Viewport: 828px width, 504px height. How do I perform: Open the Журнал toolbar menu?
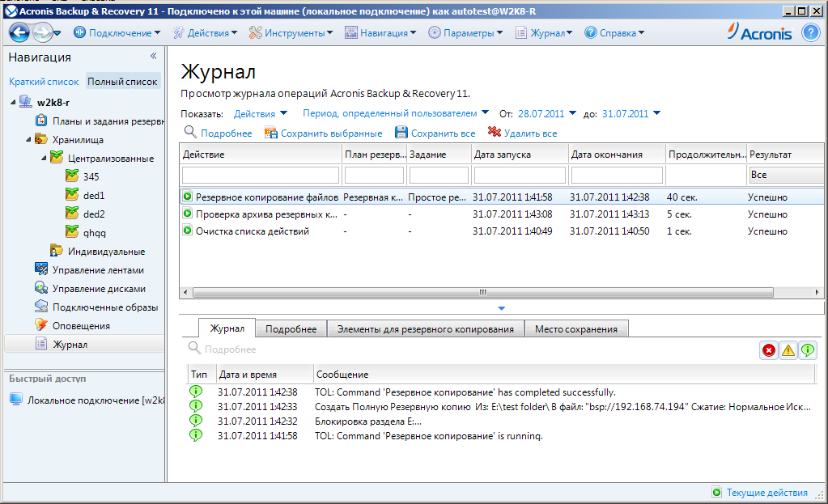point(544,32)
